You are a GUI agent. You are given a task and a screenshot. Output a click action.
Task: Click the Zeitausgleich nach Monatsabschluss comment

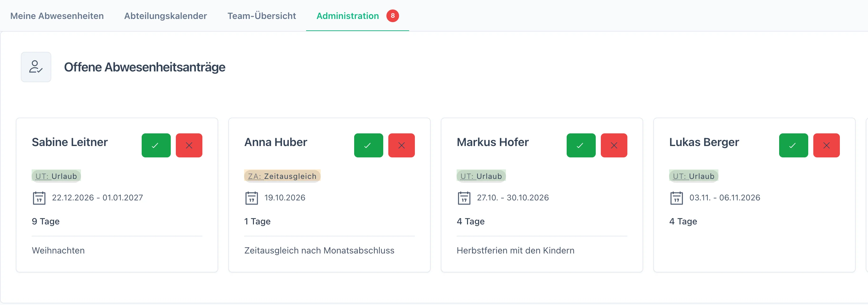(319, 250)
